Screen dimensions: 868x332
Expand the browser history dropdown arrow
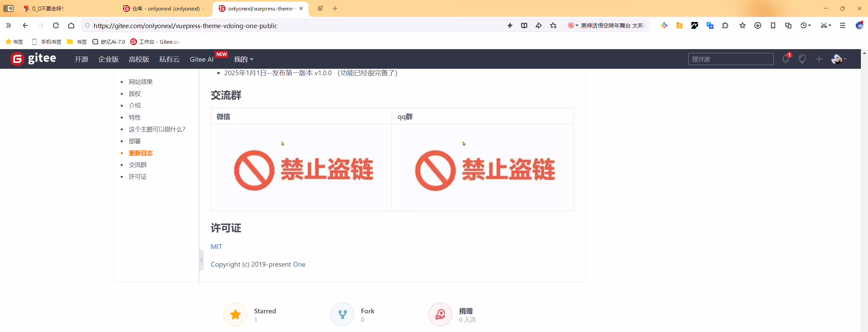809,25
